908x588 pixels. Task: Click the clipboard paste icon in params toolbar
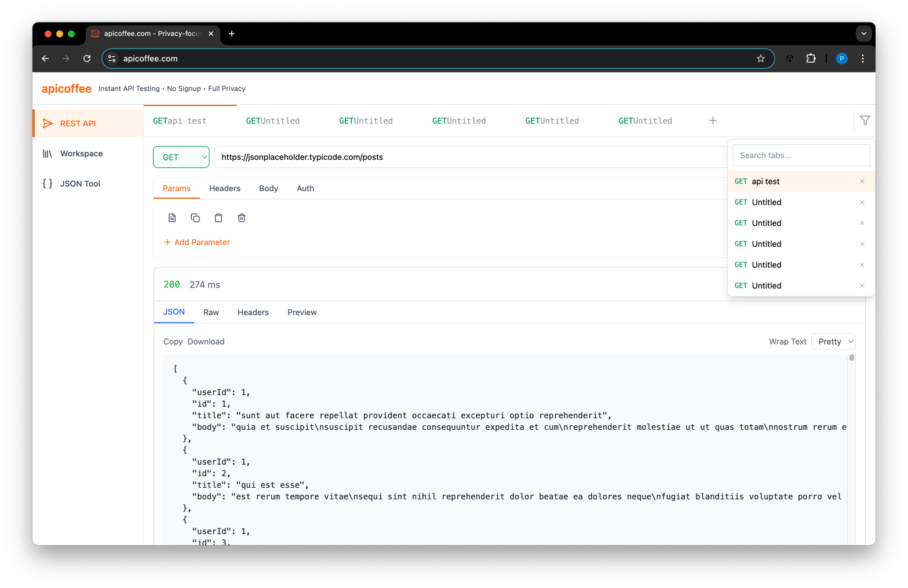(218, 218)
